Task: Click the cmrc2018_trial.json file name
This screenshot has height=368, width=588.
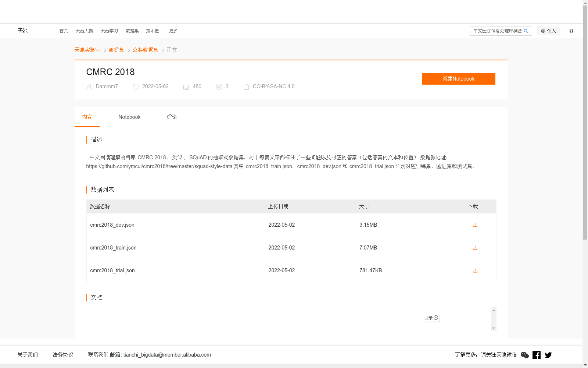Action: [x=112, y=270]
